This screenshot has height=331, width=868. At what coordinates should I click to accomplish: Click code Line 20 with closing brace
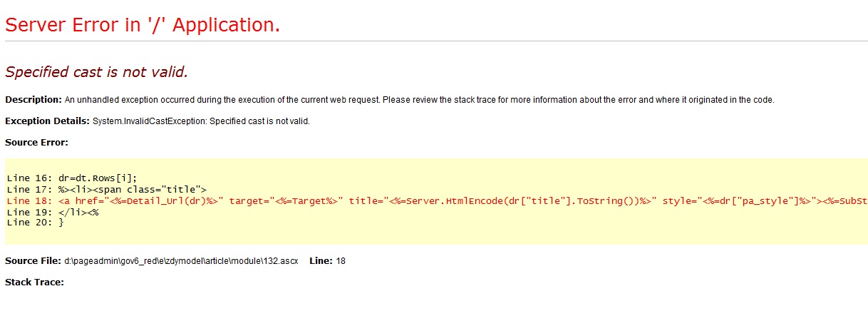point(35,223)
